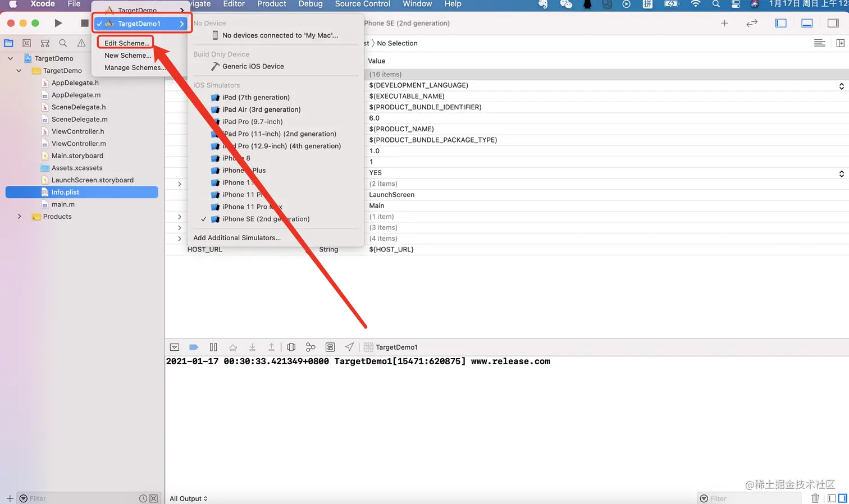Click the Step Out debug icon
849x504 pixels.
[x=272, y=347]
